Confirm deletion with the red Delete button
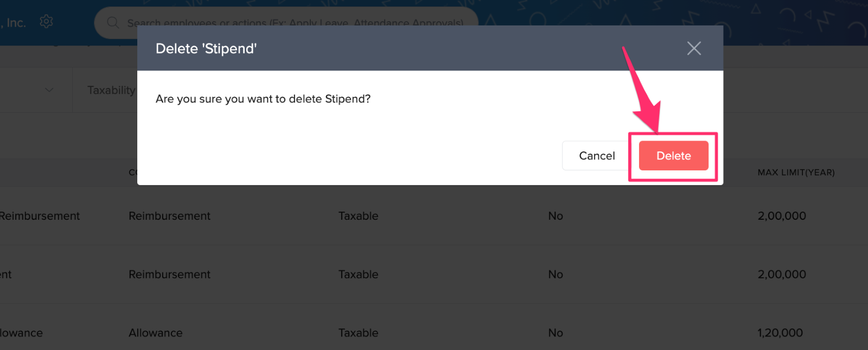Viewport: 868px width, 350px height. 673,156
